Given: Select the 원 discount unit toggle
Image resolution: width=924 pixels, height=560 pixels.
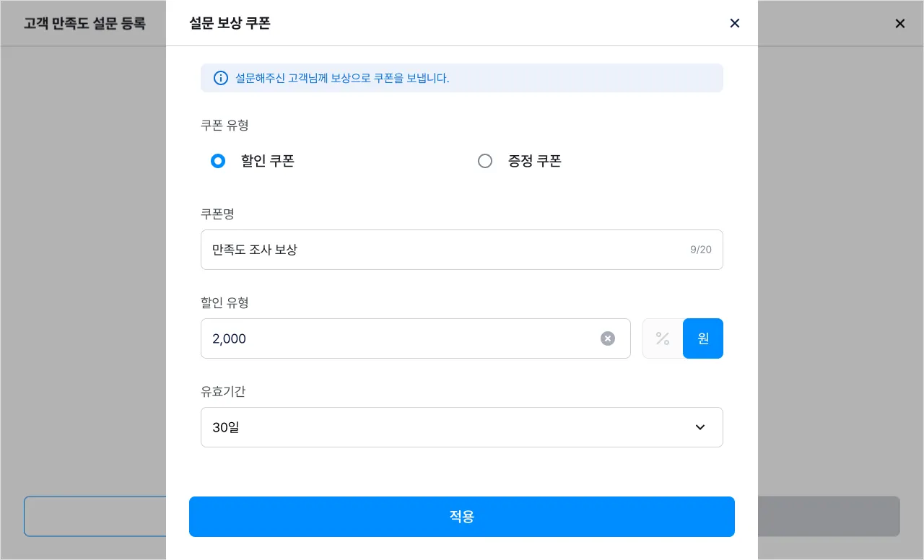Looking at the screenshot, I should pyautogui.click(x=703, y=338).
